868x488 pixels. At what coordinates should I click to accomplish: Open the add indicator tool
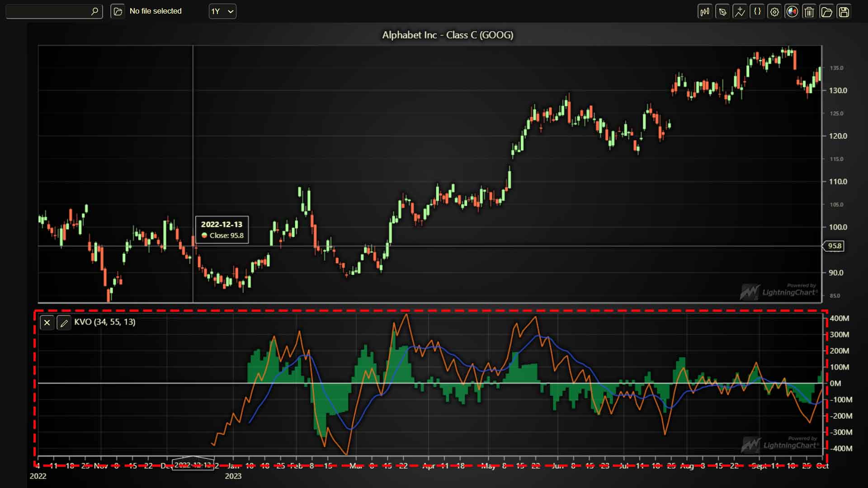[740, 12]
